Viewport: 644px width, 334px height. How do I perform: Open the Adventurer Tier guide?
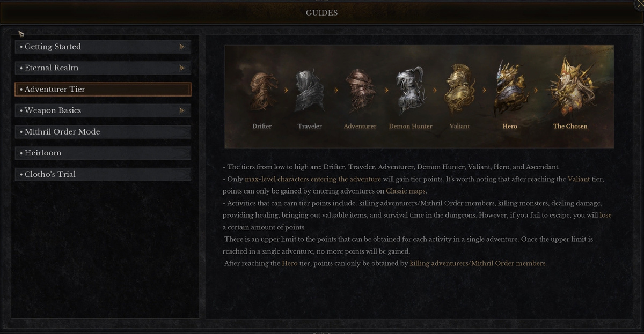pyautogui.click(x=103, y=90)
